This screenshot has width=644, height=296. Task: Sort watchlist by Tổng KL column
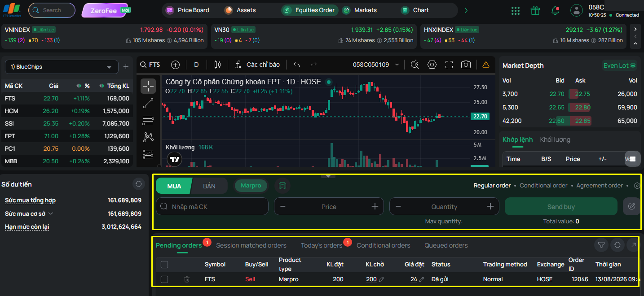[114, 86]
